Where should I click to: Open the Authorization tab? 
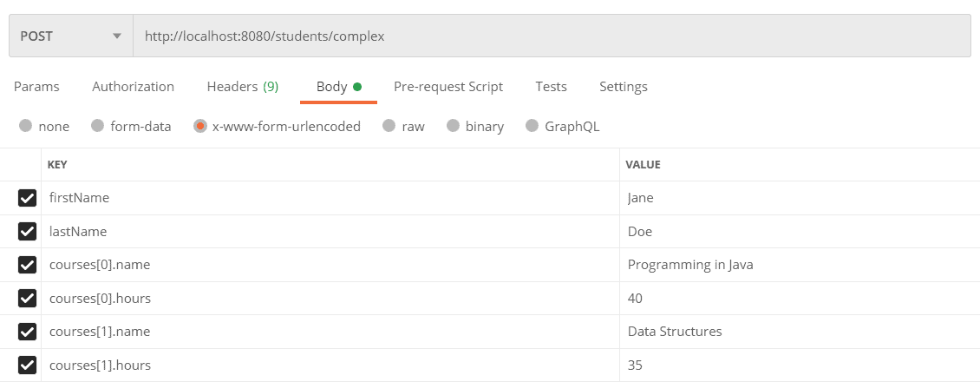tap(133, 87)
